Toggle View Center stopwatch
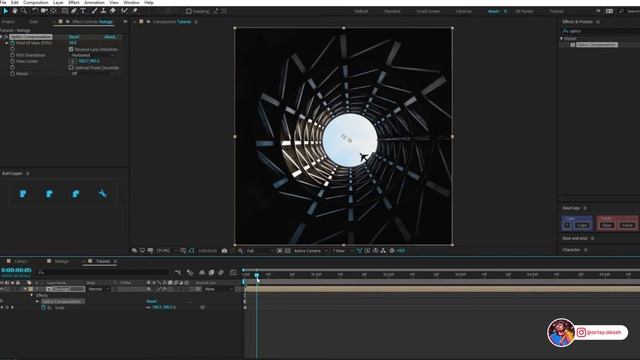 click(x=12, y=61)
